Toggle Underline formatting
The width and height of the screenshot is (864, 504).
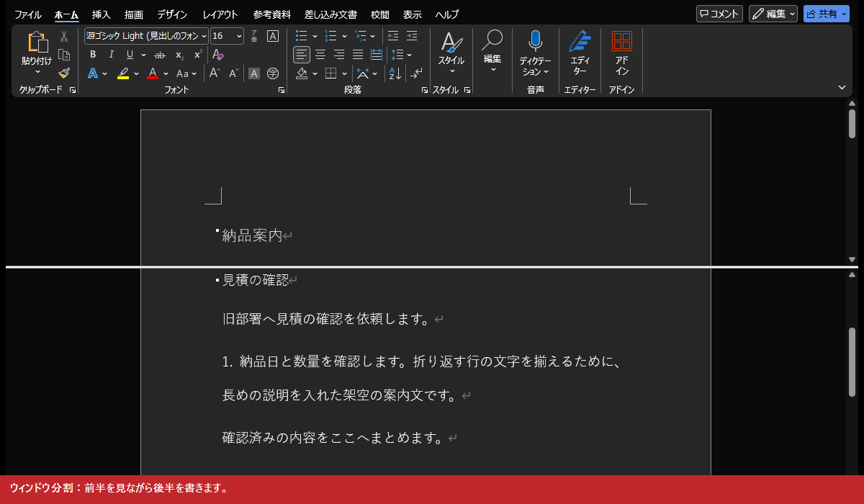coord(130,55)
